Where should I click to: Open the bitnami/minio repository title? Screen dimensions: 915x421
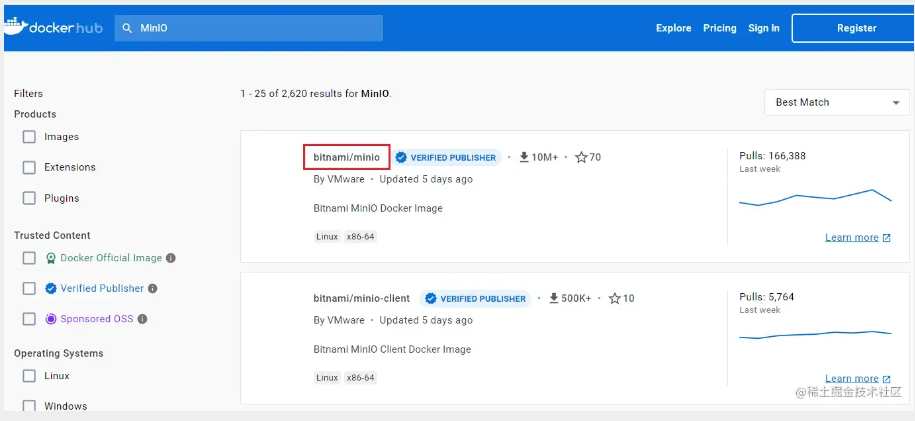click(346, 157)
